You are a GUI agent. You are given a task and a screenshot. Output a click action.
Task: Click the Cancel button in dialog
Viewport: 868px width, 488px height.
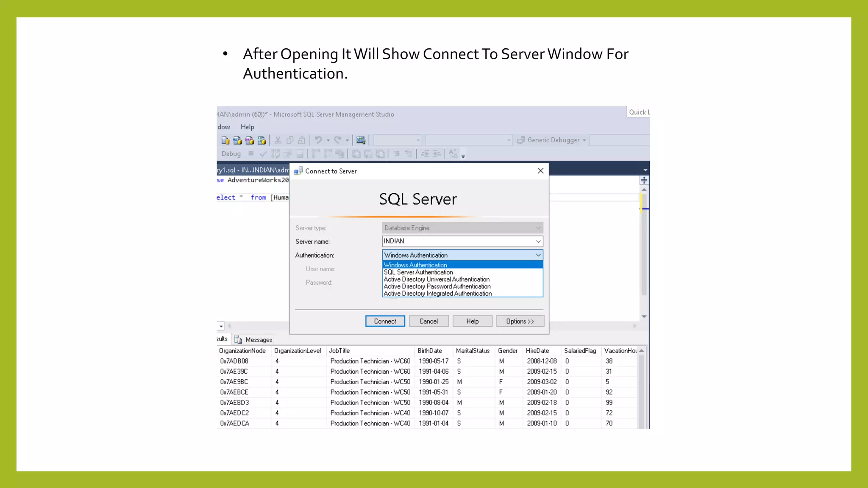(x=428, y=321)
